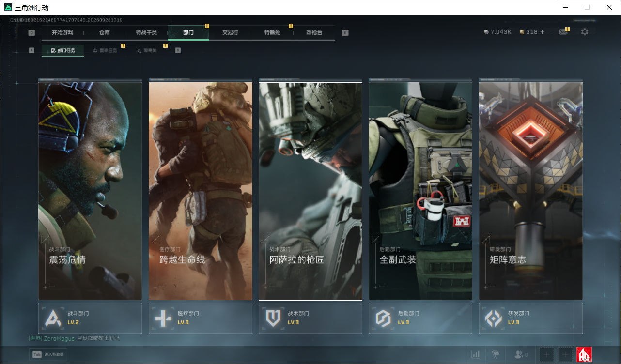Screen dimensions: 621x364
Task: Click the E key next-tab hint
Action: coord(345,33)
